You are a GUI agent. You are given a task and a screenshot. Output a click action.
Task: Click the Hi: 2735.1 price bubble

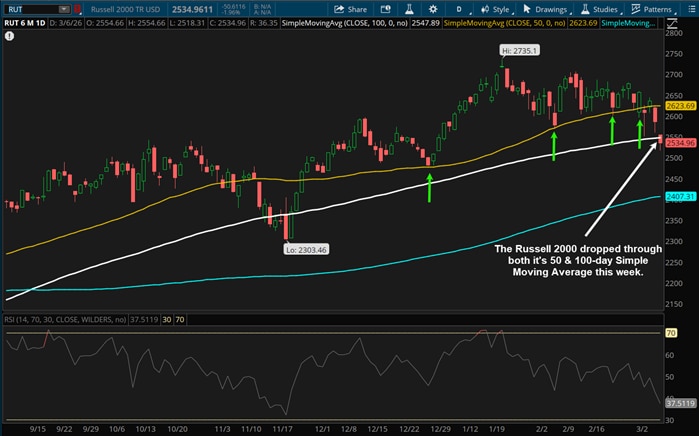(519, 50)
